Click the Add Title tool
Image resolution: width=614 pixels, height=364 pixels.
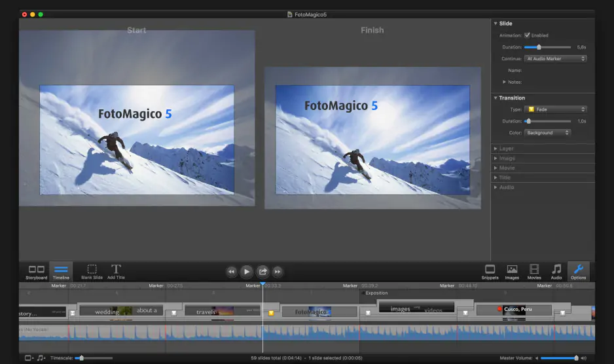click(x=116, y=271)
